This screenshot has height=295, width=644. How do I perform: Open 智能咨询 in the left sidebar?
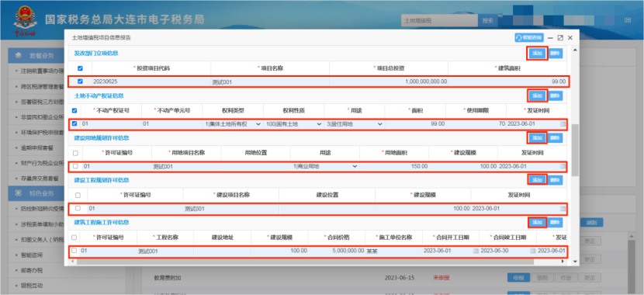coord(31,255)
